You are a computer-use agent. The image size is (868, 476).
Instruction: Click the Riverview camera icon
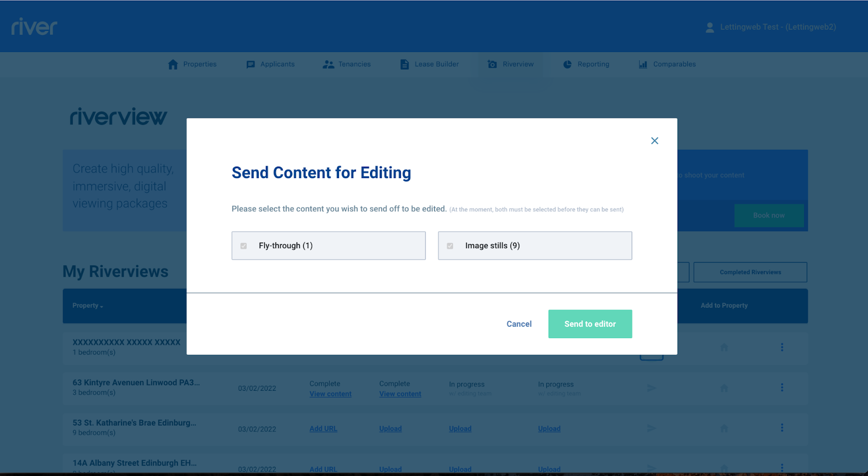(x=492, y=65)
